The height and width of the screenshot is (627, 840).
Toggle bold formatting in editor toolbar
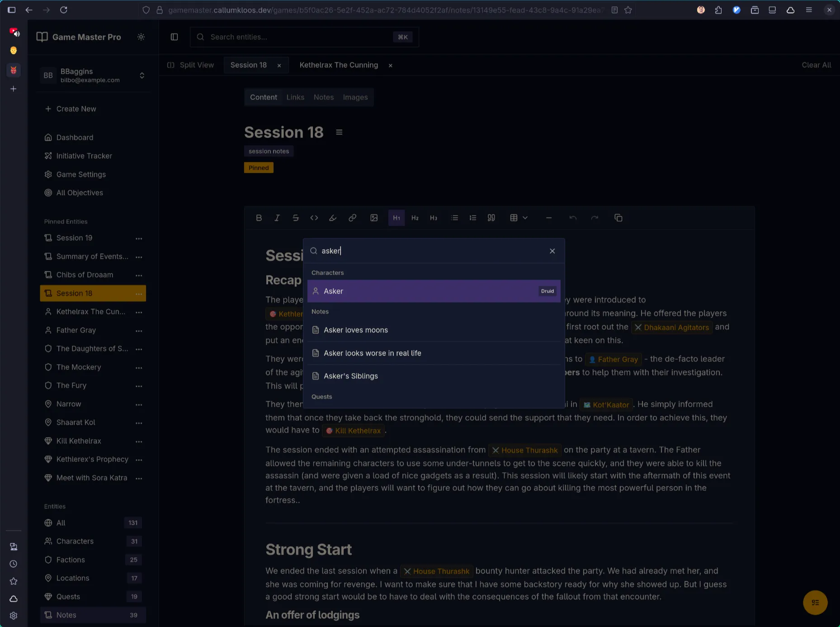pyautogui.click(x=259, y=218)
